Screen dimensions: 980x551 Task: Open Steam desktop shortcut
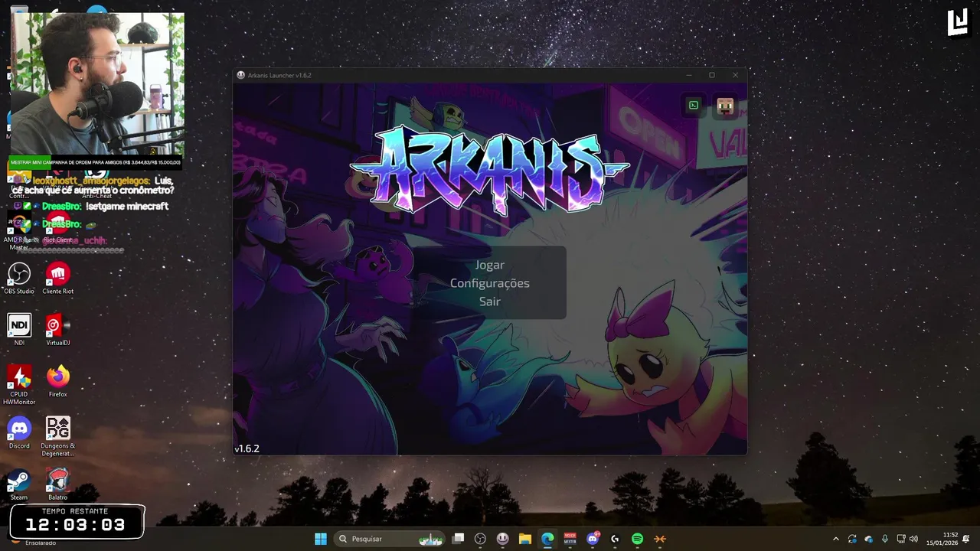click(19, 484)
